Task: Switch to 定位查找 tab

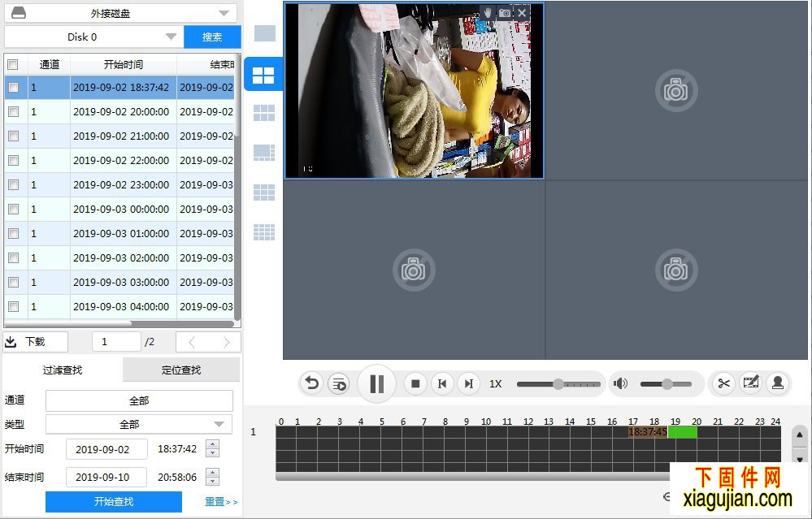Action: (x=181, y=370)
